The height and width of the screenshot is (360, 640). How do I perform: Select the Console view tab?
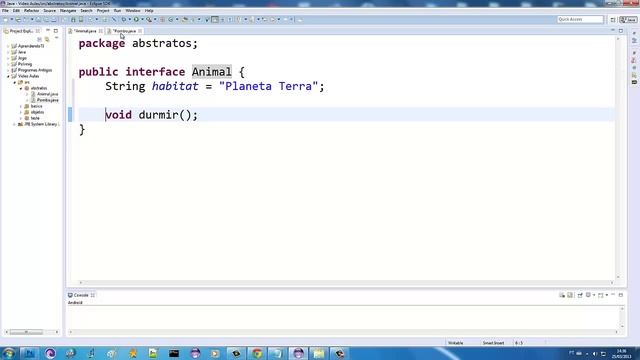(x=81, y=295)
